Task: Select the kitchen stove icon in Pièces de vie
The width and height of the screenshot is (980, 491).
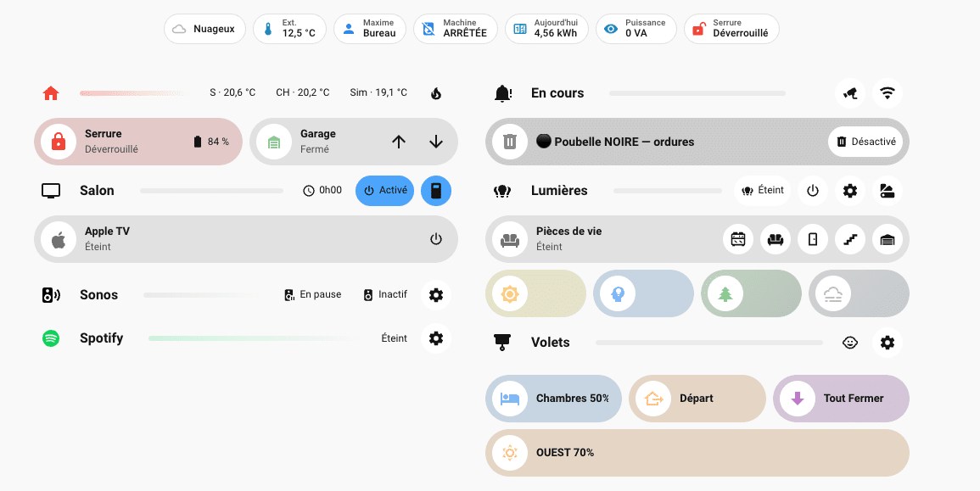Action: [x=738, y=239]
